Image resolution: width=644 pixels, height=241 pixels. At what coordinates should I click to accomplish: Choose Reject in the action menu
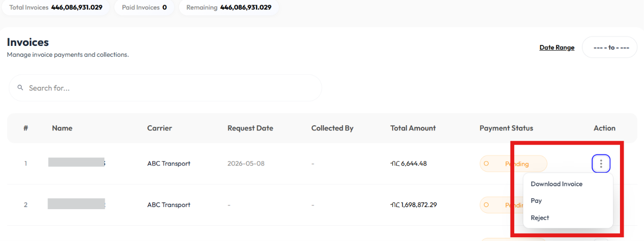540,218
